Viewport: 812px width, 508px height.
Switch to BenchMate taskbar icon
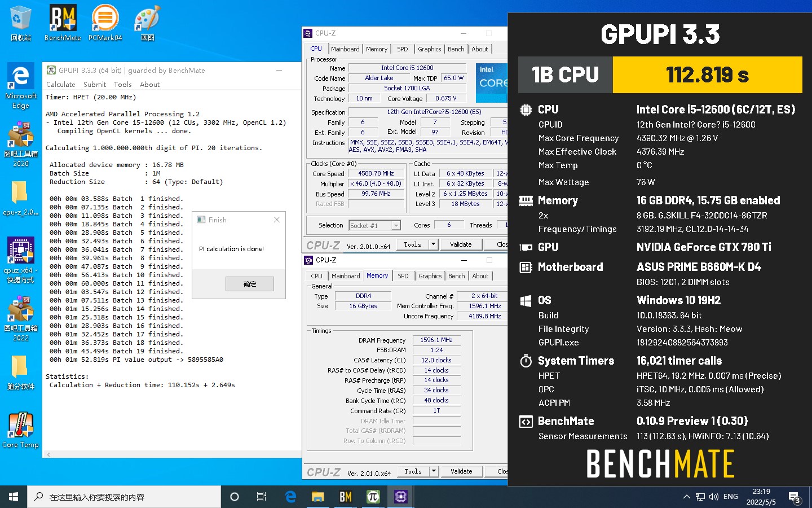pos(345,497)
